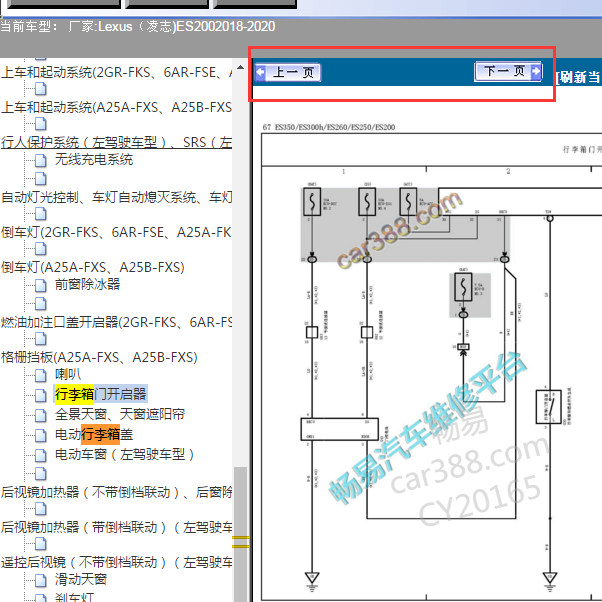Click document icon beside 前窗除冰器
The image size is (602, 602).
[x=41, y=285]
